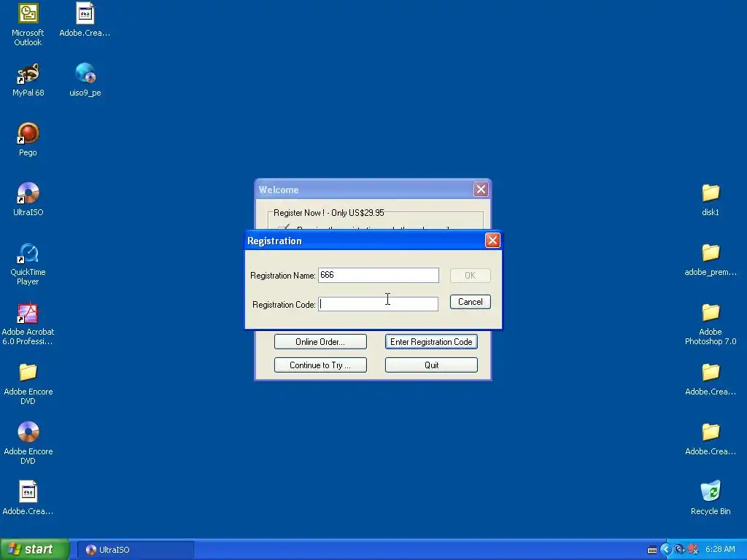The width and height of the screenshot is (747, 560).
Task: Select the QuickTime Player shortcut
Action: click(28, 264)
